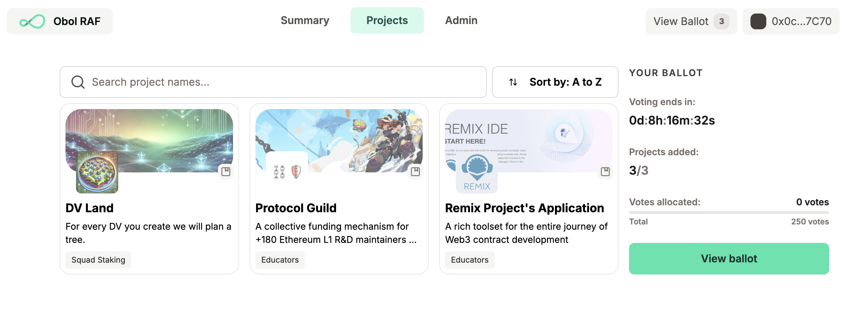The width and height of the screenshot is (868, 319).
Task: Click the sort arrows icon
Action: [513, 82]
